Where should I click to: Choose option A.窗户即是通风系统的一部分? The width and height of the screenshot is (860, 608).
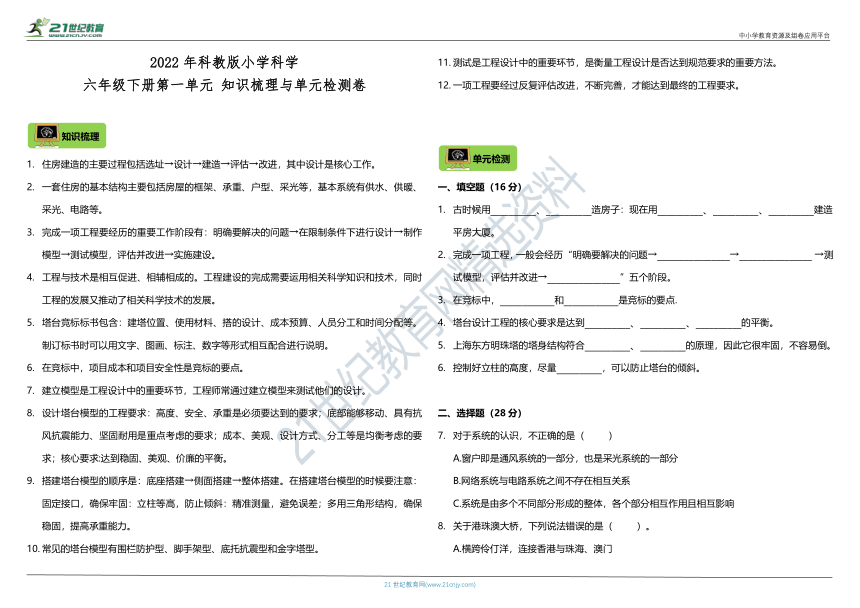pos(565,458)
